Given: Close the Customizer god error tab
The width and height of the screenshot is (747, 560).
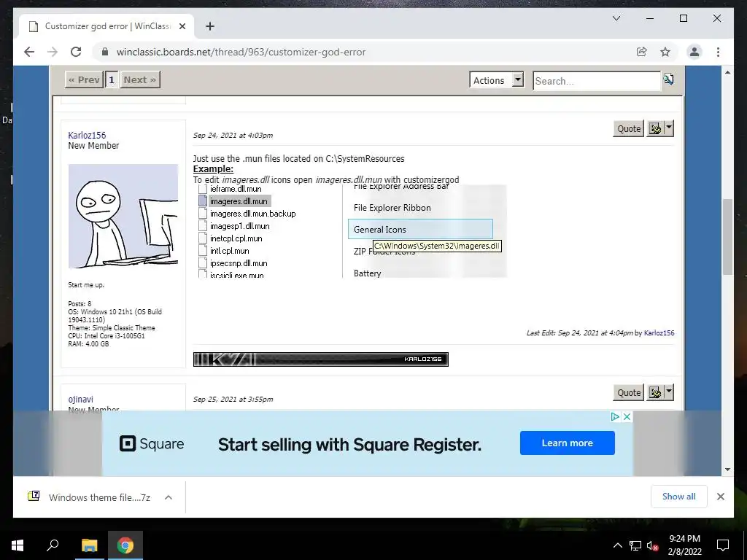Looking at the screenshot, I should (x=182, y=26).
